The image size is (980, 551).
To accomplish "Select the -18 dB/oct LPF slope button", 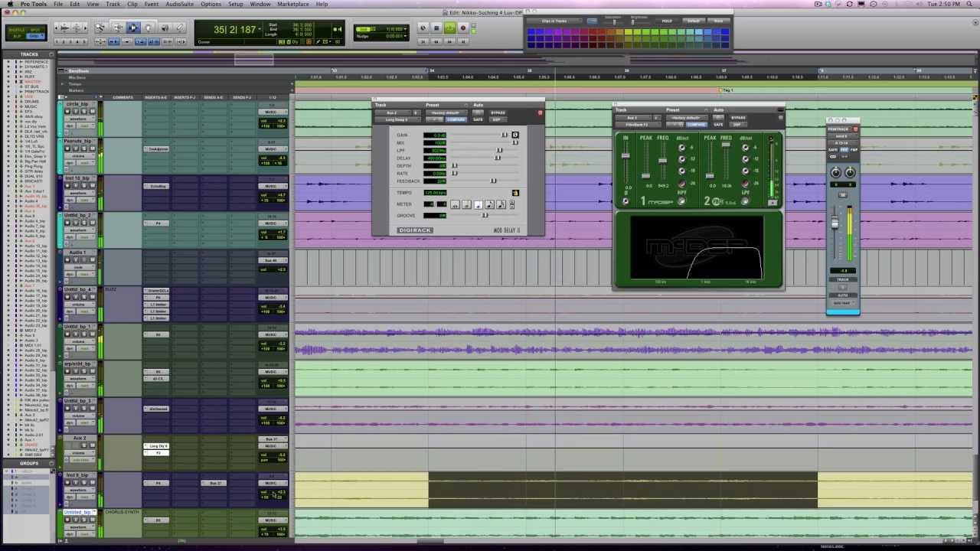I will (745, 171).
